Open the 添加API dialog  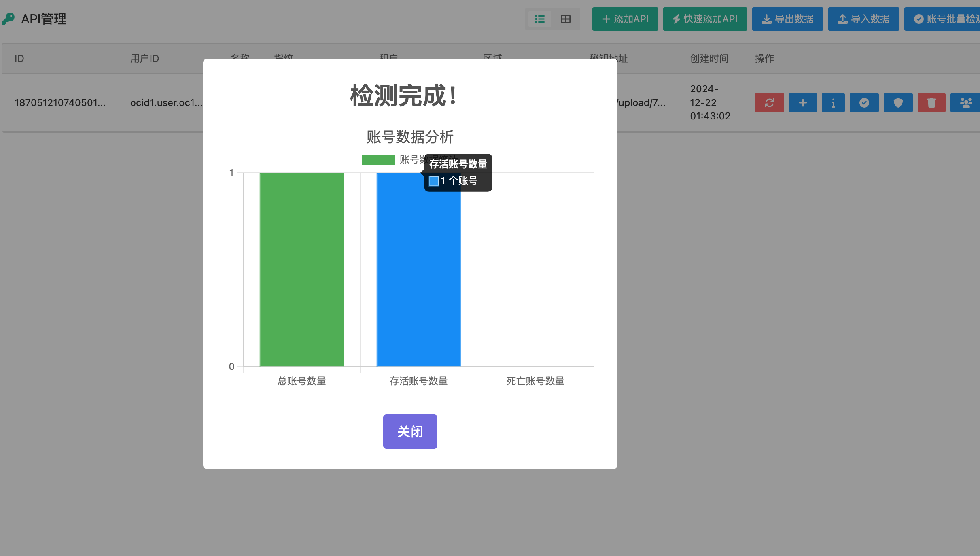[624, 19]
